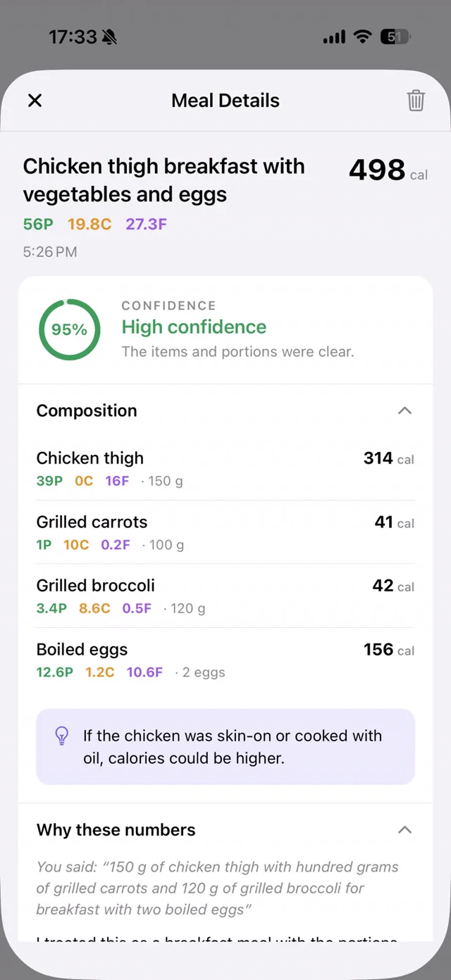This screenshot has height=980, width=451.
Task: Open the Boiled eggs entry
Action: pyautogui.click(x=225, y=660)
